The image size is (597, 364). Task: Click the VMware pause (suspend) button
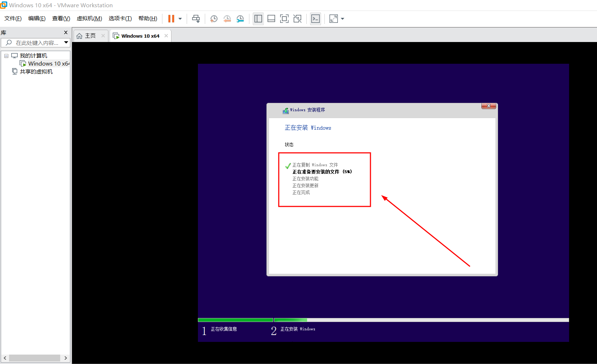171,18
